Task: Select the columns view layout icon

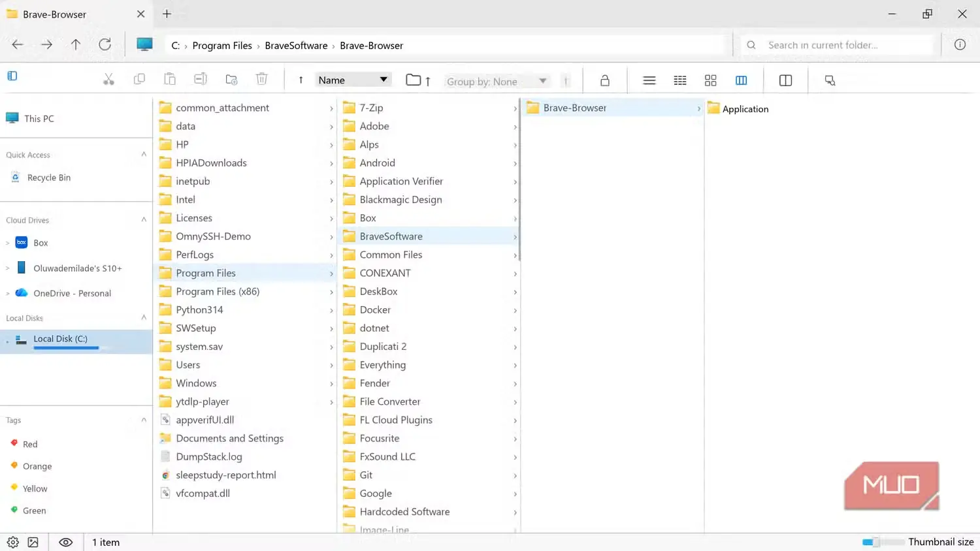Action: [x=742, y=80]
